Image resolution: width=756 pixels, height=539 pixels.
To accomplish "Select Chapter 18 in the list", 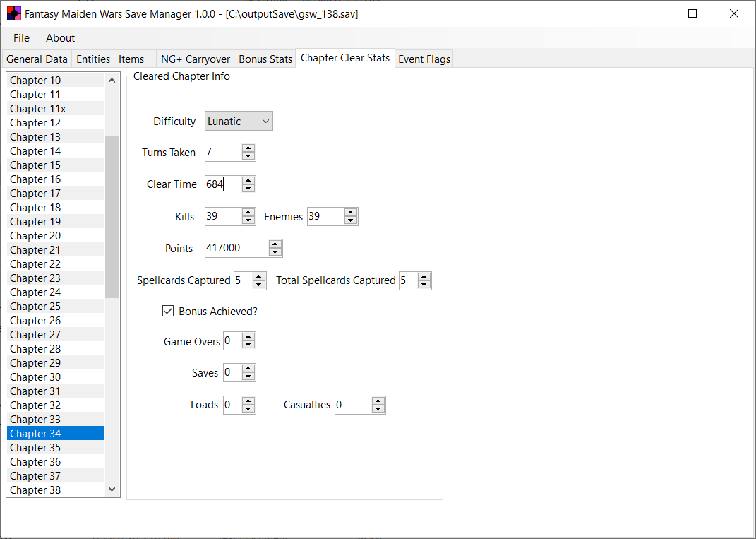I will click(x=56, y=208).
